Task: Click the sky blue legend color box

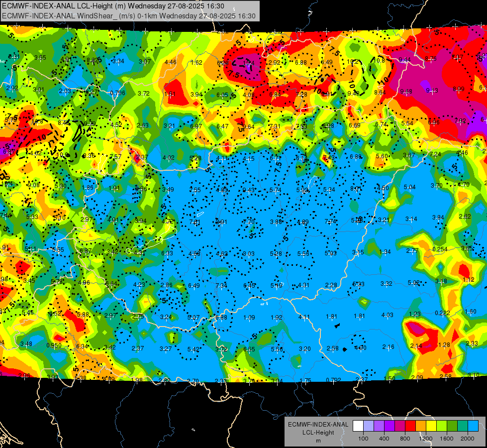Action: coord(473,426)
